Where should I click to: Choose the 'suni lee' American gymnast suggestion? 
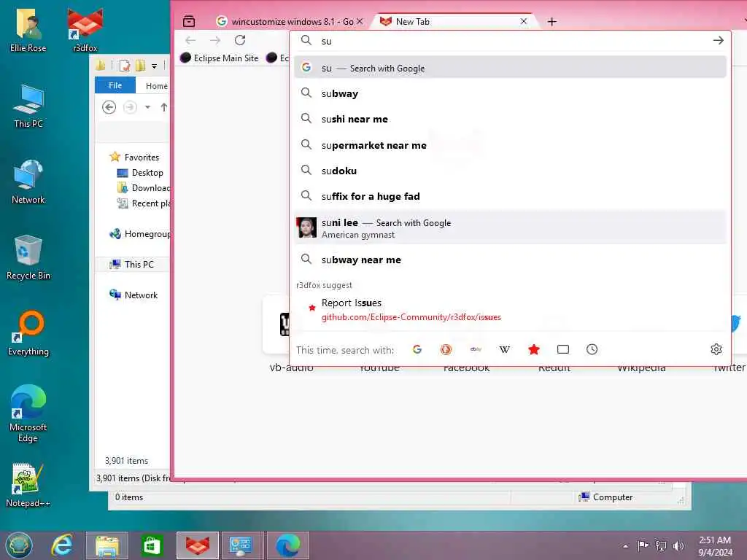click(x=510, y=227)
